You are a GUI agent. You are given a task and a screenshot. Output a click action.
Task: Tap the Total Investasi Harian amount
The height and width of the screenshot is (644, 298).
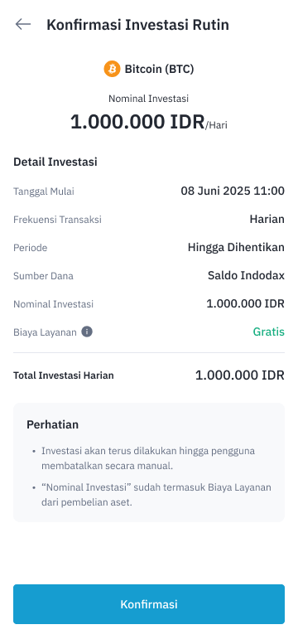[x=240, y=375]
